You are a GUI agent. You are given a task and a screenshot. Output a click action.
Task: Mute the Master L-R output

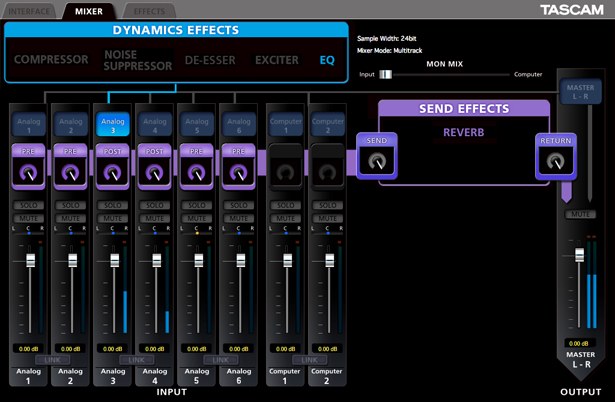click(580, 214)
